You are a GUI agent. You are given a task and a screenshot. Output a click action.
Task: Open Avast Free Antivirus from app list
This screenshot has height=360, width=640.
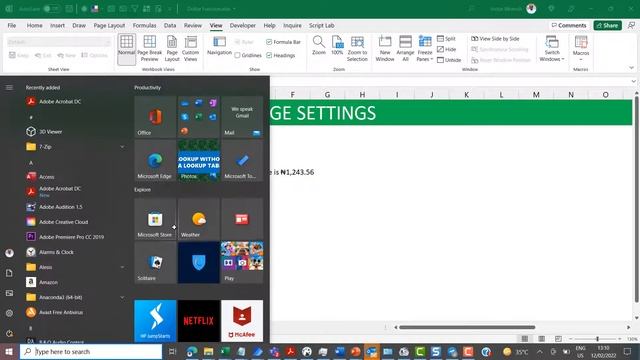[76, 312]
